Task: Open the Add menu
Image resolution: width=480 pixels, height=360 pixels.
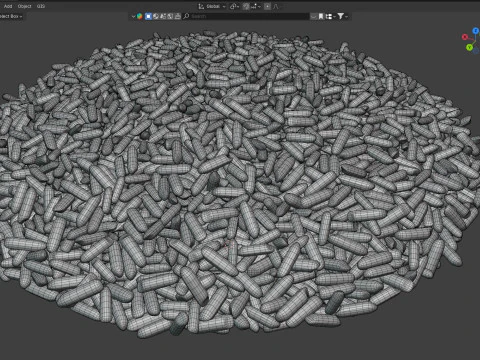Action: click(x=8, y=6)
